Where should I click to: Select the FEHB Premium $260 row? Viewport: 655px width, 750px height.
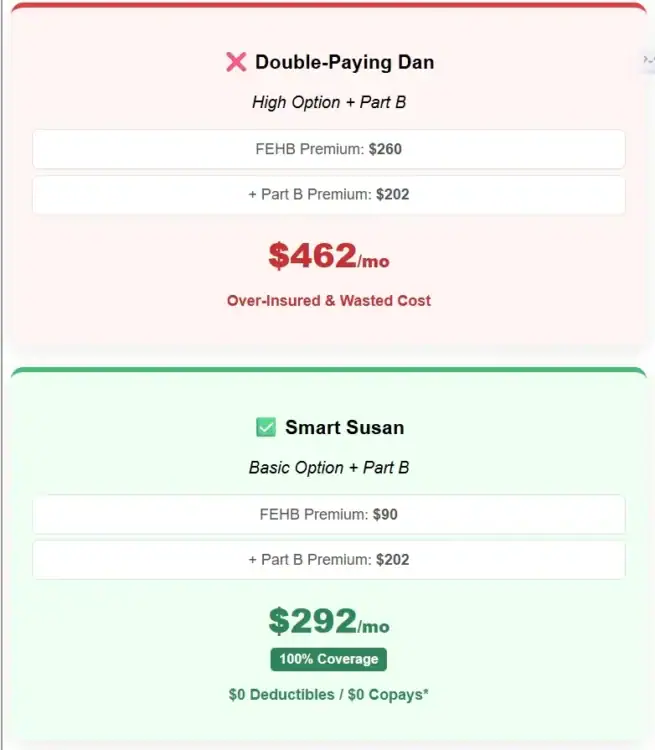coord(328,150)
